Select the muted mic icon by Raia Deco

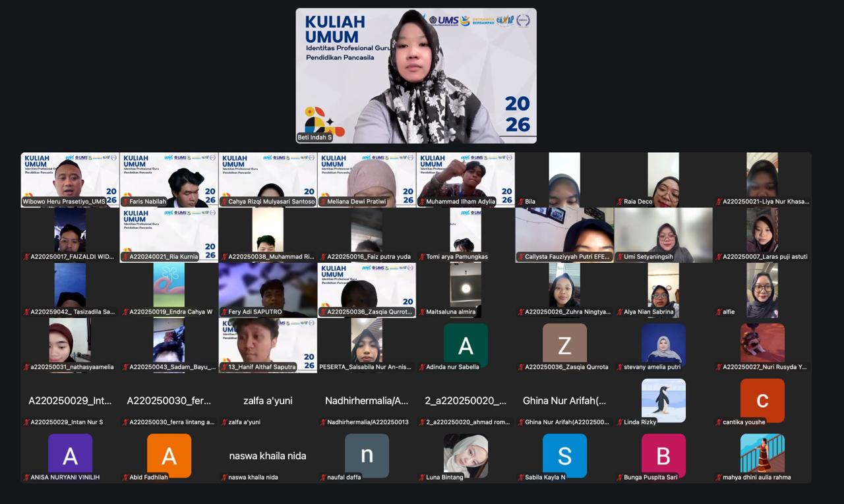[x=620, y=202]
